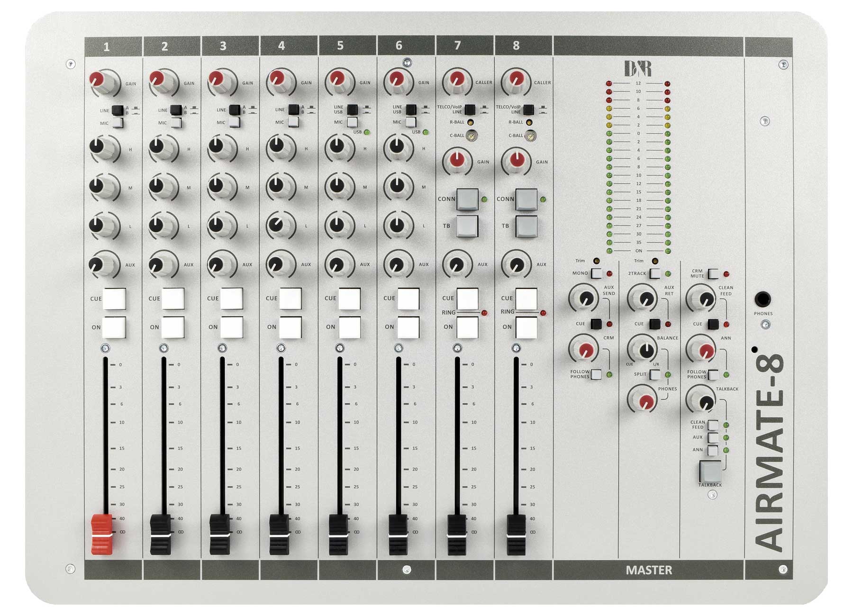Click the red PHONES level knob
Viewport: 853px width, 616px height.
click(x=643, y=400)
